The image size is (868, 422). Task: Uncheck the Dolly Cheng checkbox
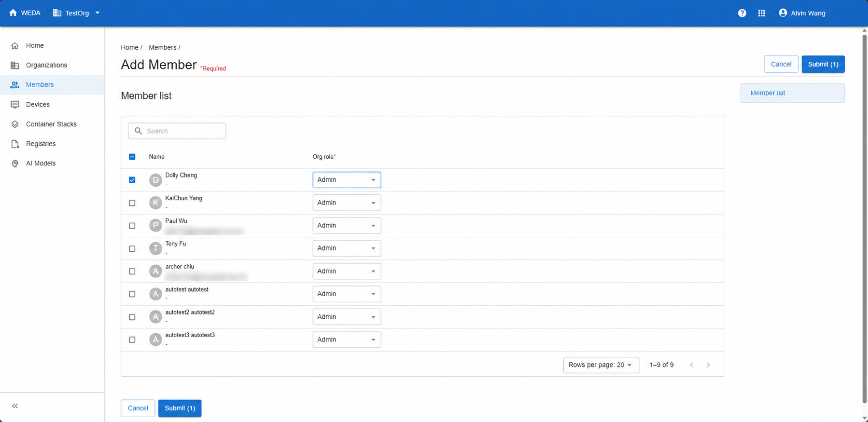point(132,180)
